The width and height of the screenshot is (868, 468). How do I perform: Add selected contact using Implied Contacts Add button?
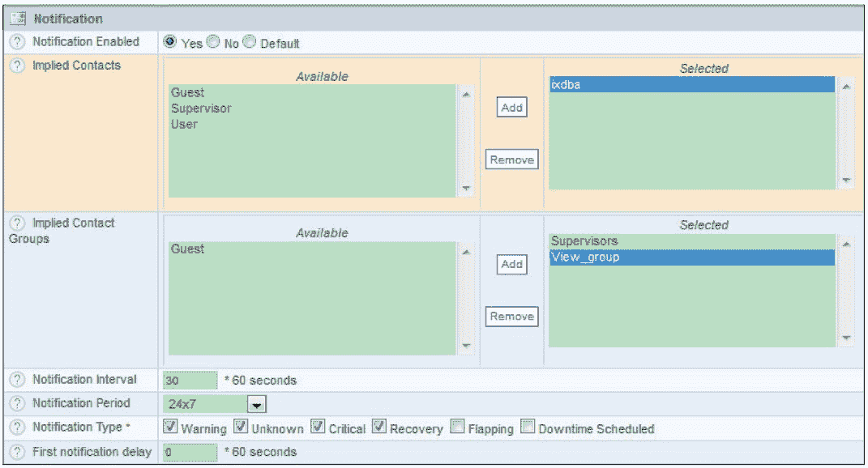pyautogui.click(x=511, y=108)
